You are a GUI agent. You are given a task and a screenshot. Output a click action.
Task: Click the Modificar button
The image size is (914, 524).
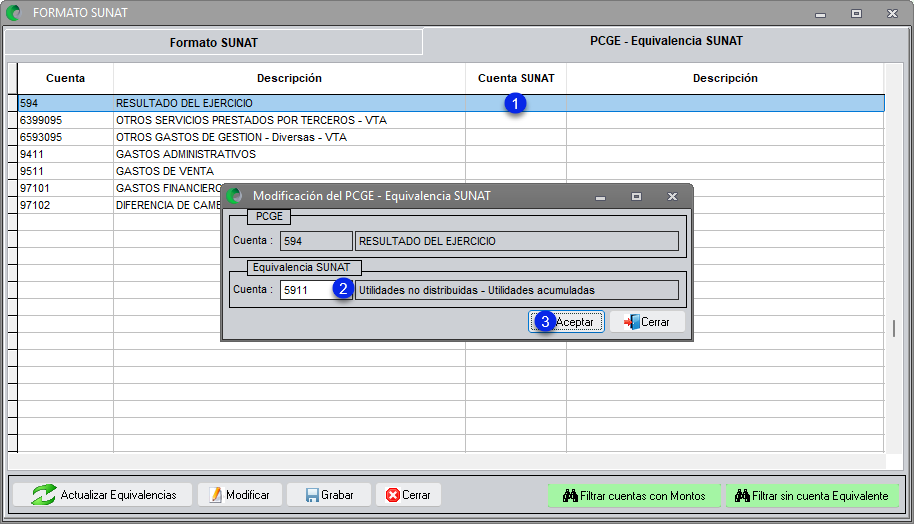tap(240, 495)
